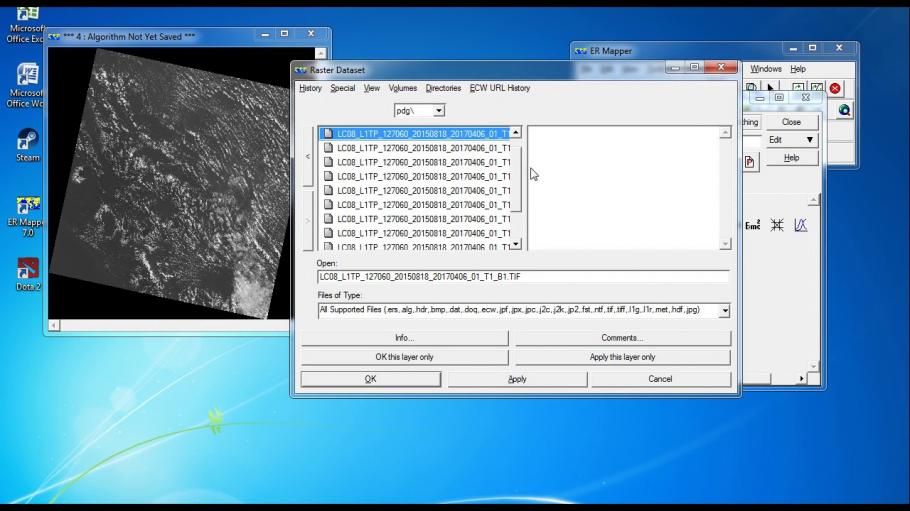Open the Special menu
The width and height of the screenshot is (910, 511).
click(342, 88)
